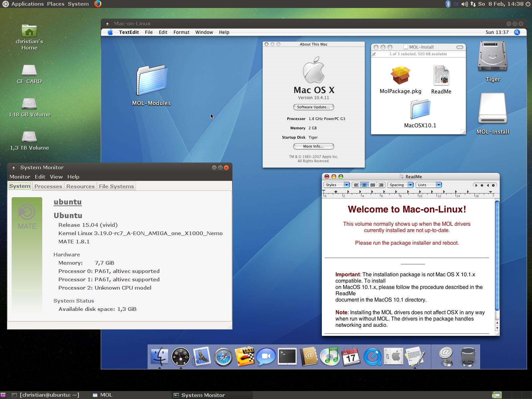Image resolution: width=532 pixels, height=399 pixels.
Task: Open the TextEdit Format menu
Action: (181, 32)
